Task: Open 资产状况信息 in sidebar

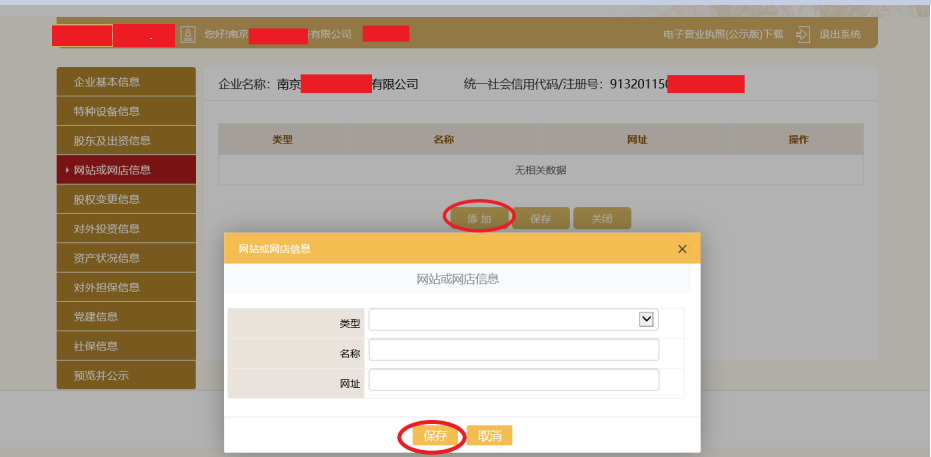Action: pos(126,258)
